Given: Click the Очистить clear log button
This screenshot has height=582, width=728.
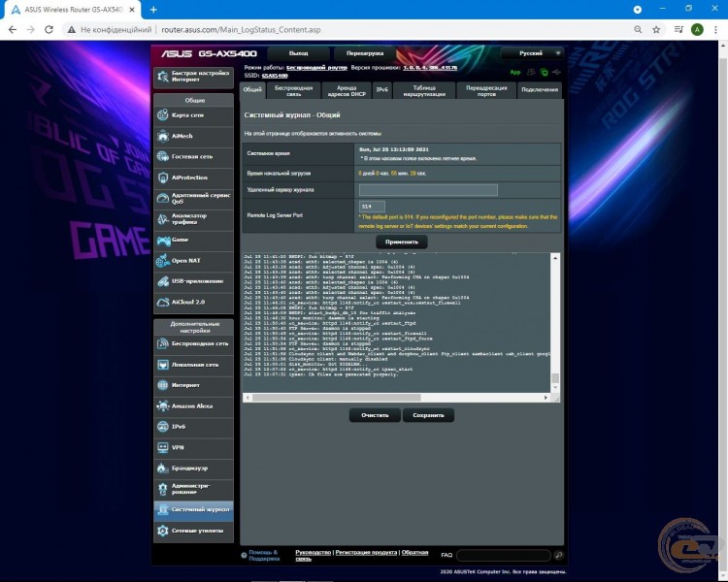Looking at the screenshot, I should click(x=375, y=415).
